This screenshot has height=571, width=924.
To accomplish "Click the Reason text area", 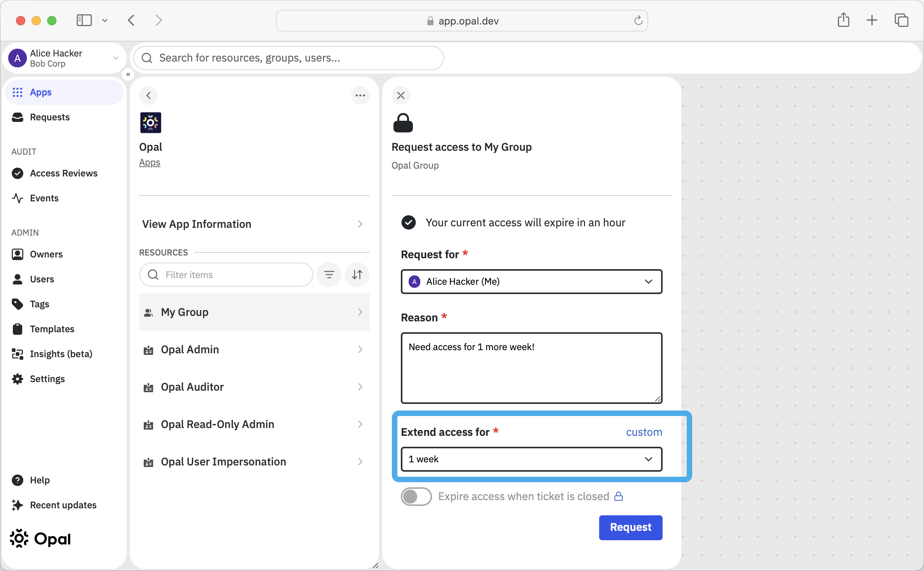I will [531, 368].
